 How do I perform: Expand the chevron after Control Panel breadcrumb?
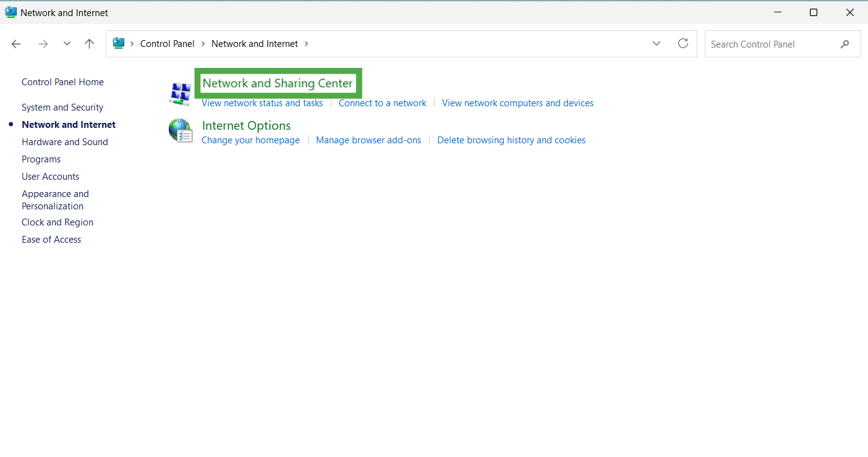point(203,44)
